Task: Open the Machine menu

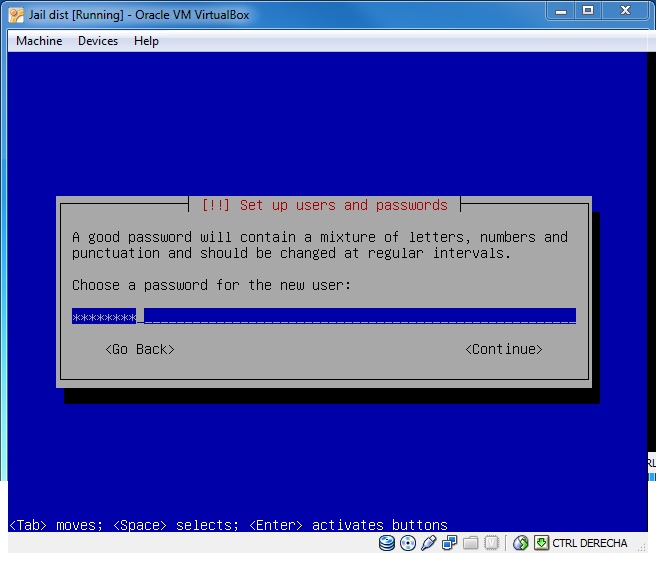Action: (x=39, y=41)
